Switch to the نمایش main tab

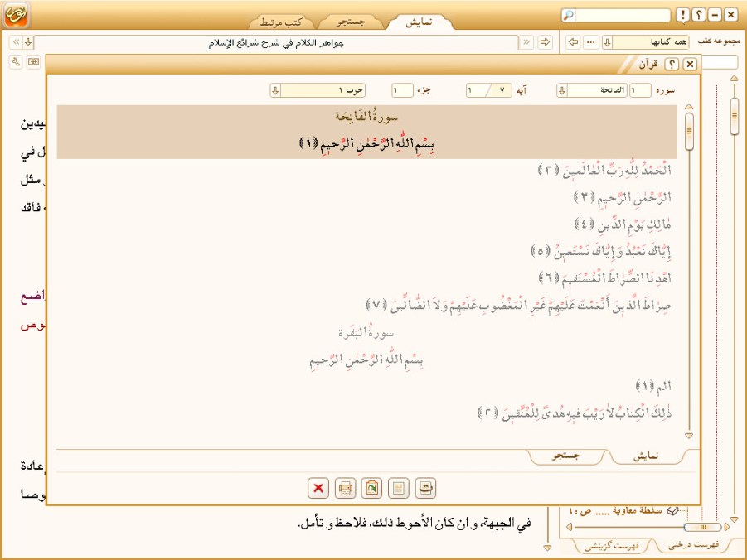pos(419,22)
